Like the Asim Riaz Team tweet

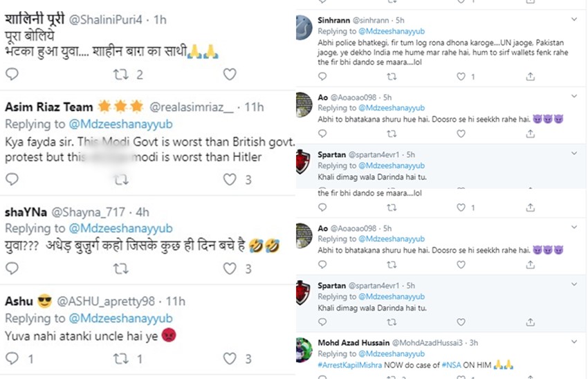(x=230, y=179)
